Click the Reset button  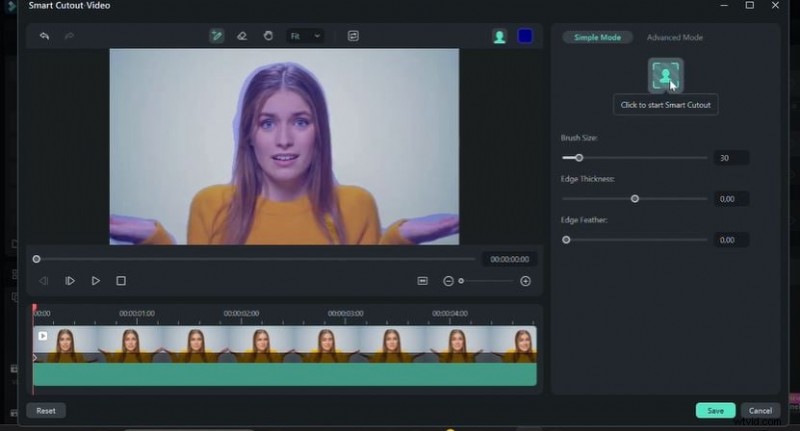tap(46, 411)
